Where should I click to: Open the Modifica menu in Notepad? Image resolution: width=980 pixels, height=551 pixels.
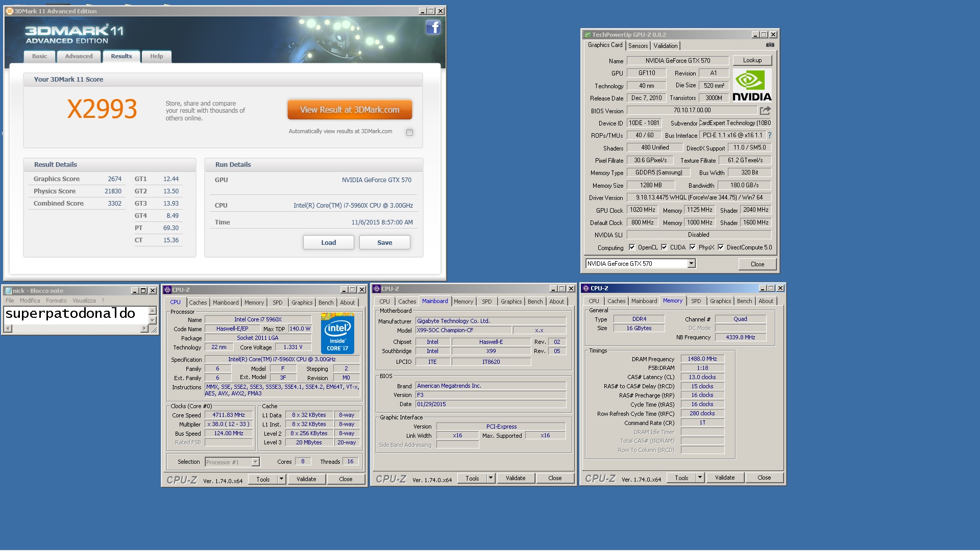(x=30, y=301)
